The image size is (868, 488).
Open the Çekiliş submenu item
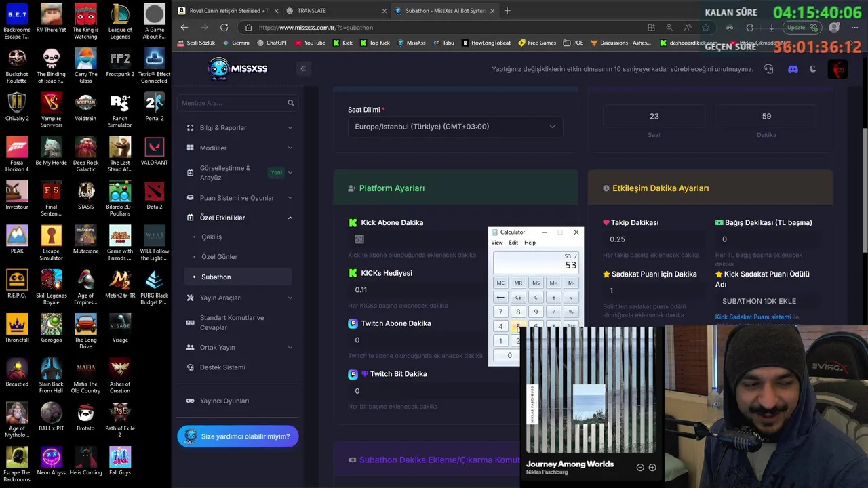click(x=212, y=237)
